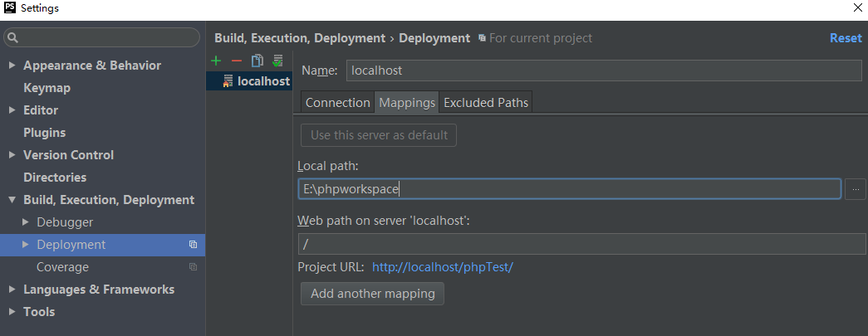Remove selected server using minus icon
Screen dimensions: 868x336
[237, 61]
